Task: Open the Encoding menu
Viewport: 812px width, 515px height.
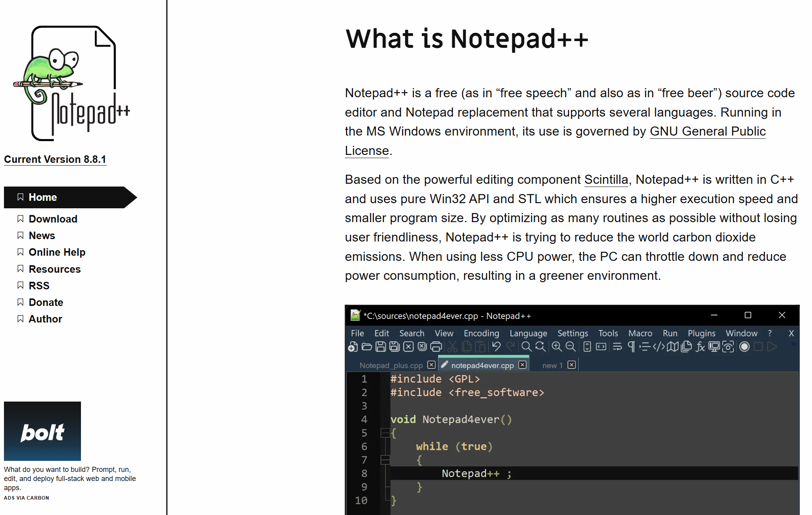Action: tap(481, 333)
